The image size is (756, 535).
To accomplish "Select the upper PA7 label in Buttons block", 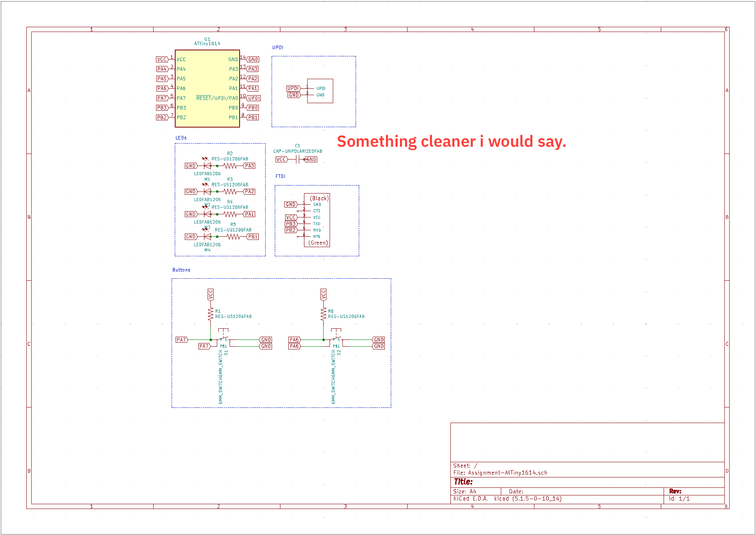I will (x=182, y=340).
